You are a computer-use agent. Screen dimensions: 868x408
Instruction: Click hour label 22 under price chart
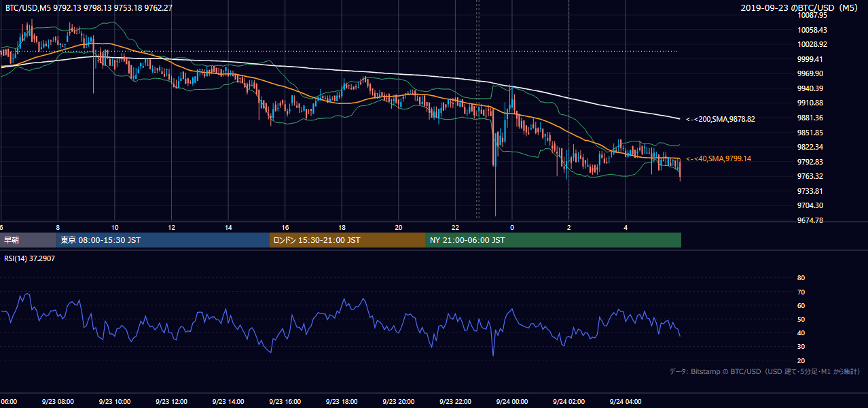coord(456,228)
